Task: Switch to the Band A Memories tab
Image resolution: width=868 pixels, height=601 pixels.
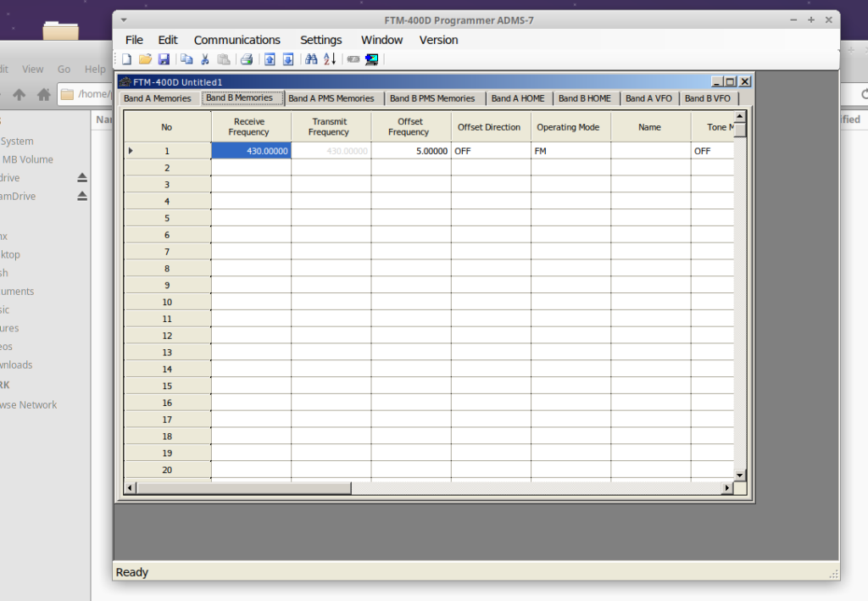Action: (159, 98)
